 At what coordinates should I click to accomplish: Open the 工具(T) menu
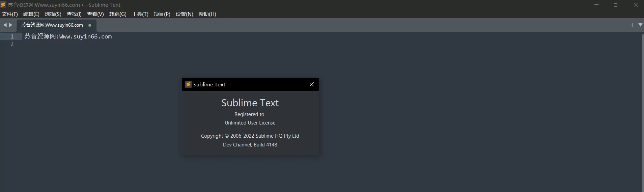point(140,14)
